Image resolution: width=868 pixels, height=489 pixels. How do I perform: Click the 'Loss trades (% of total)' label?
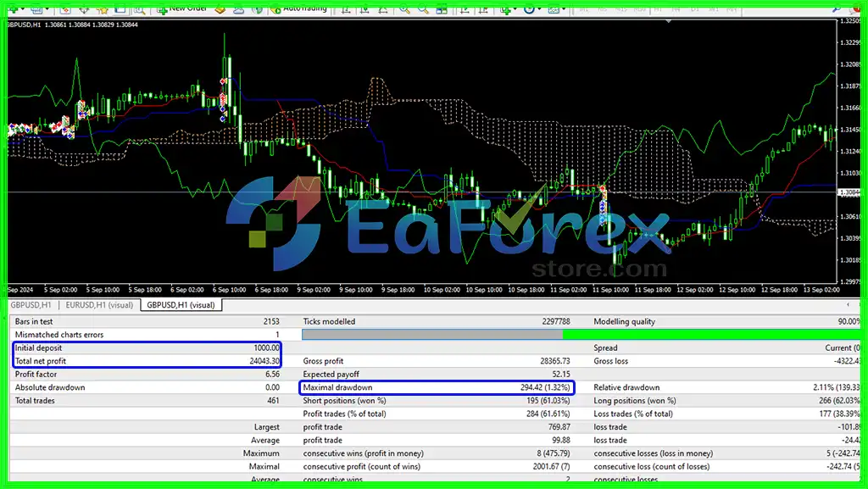632,414
